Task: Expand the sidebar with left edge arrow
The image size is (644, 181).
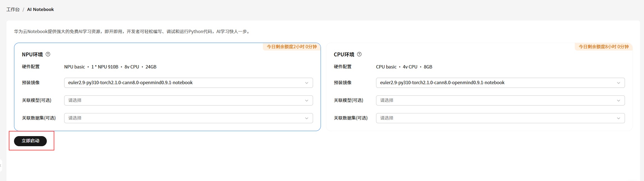Action: click(x=1, y=166)
